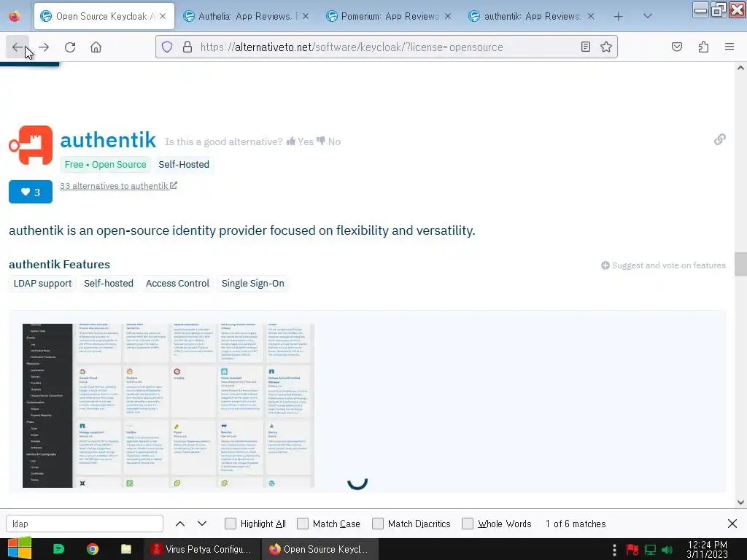Viewport: 747px width, 560px height.
Task: Open the green chat app taskbar icon
Action: tap(58, 549)
